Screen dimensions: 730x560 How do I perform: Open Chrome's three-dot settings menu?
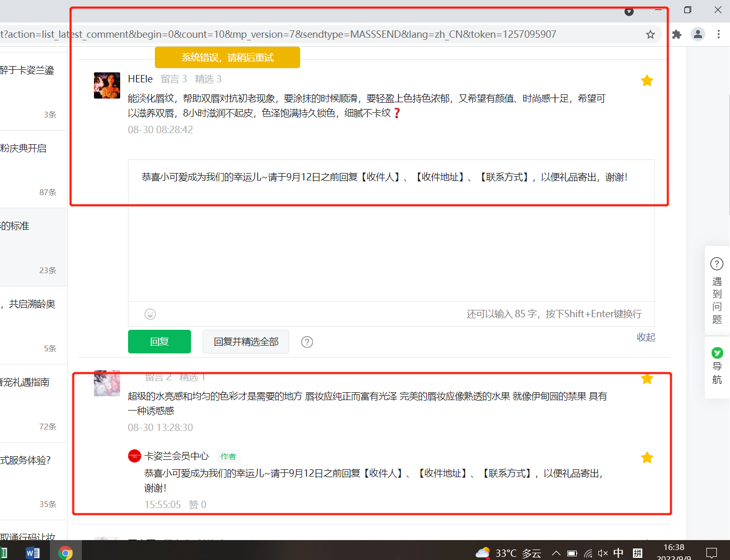point(718,35)
